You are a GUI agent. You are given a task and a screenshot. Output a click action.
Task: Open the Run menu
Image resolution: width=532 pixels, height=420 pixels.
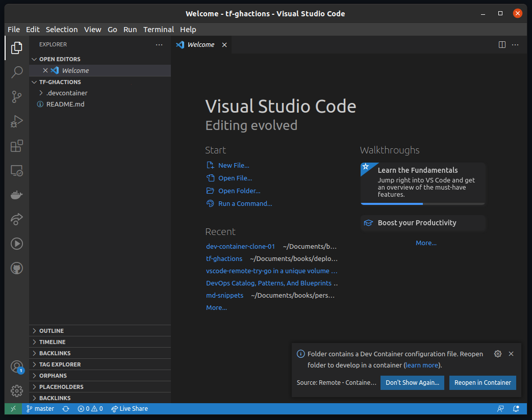[x=130, y=30]
